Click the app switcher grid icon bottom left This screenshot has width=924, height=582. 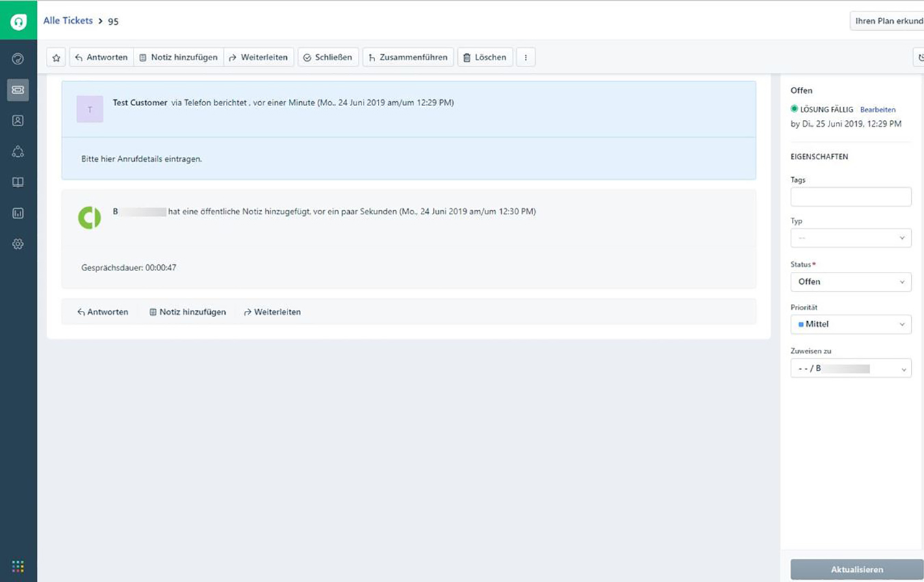(18, 566)
